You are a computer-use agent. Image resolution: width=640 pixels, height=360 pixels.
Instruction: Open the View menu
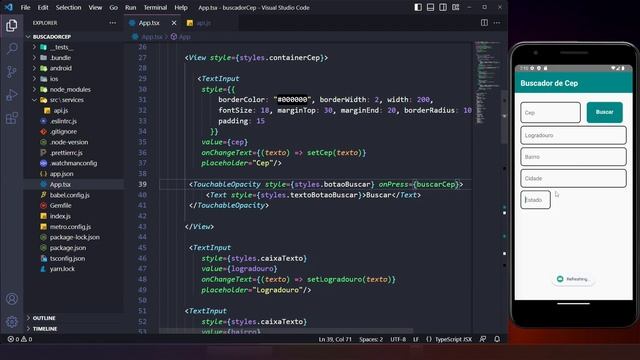pyautogui.click(x=95, y=7)
